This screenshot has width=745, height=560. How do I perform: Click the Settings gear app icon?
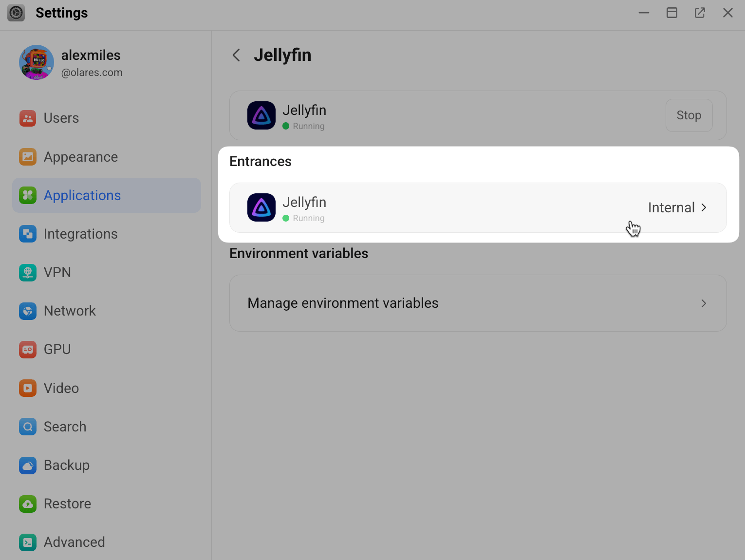pyautogui.click(x=16, y=13)
